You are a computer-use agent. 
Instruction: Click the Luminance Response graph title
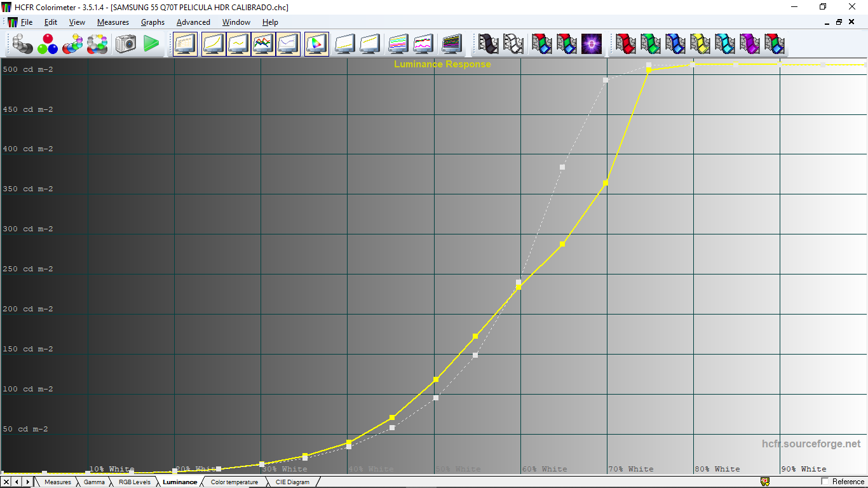point(442,64)
